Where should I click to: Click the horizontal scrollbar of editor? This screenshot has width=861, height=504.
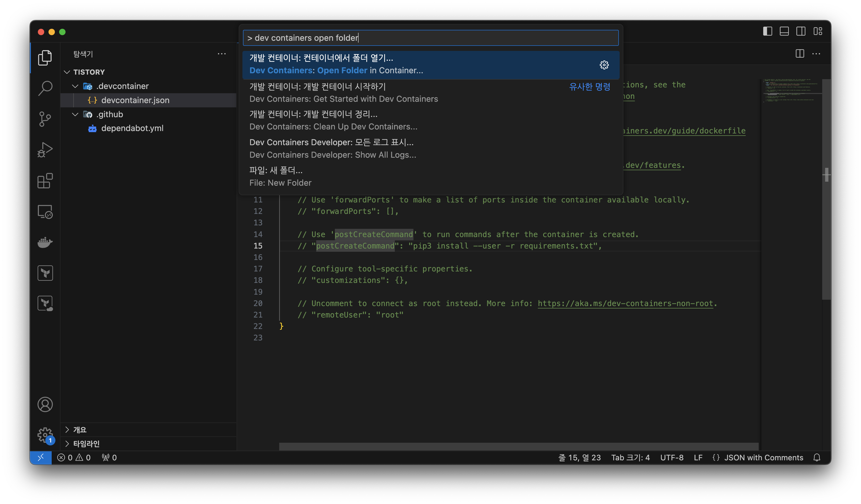click(519, 446)
